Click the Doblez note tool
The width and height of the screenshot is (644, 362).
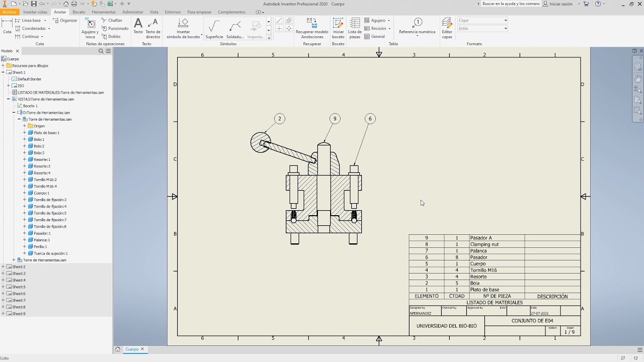111,37
